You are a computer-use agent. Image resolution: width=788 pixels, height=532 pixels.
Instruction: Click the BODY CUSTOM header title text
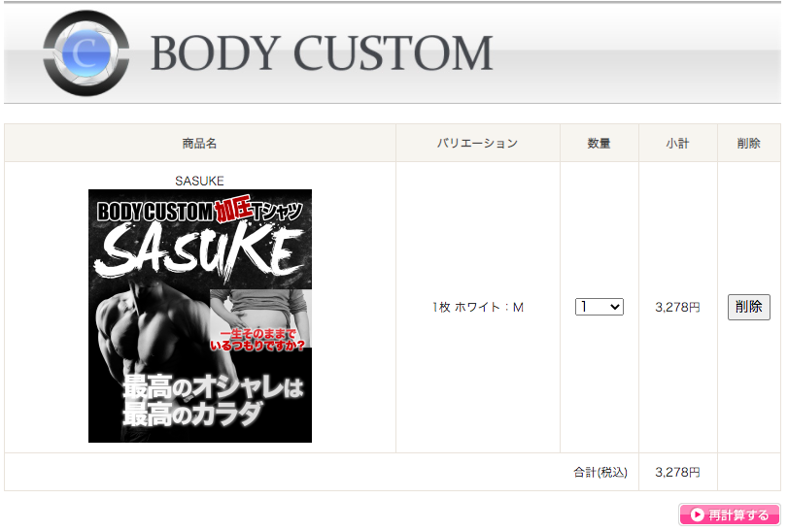coord(322,53)
